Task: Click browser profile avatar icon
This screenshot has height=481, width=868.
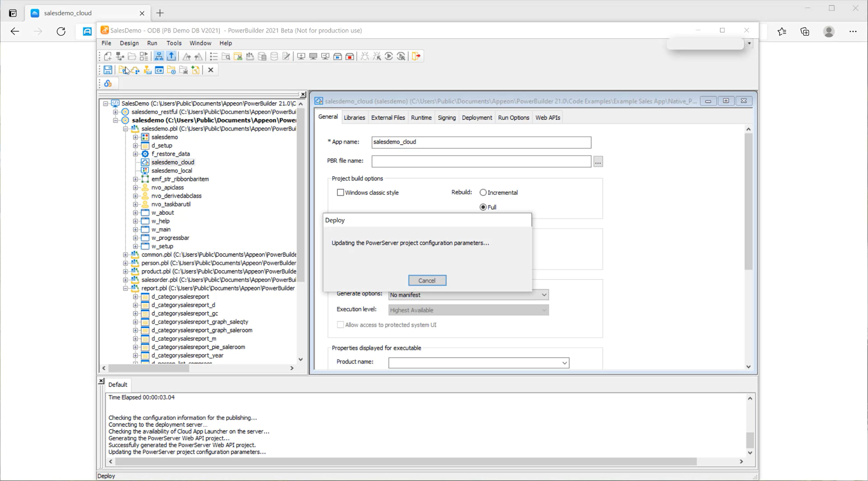Action: tap(829, 32)
